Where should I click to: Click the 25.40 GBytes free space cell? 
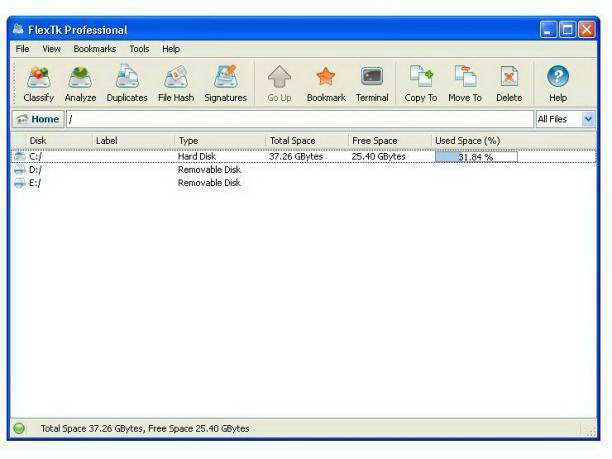(379, 157)
